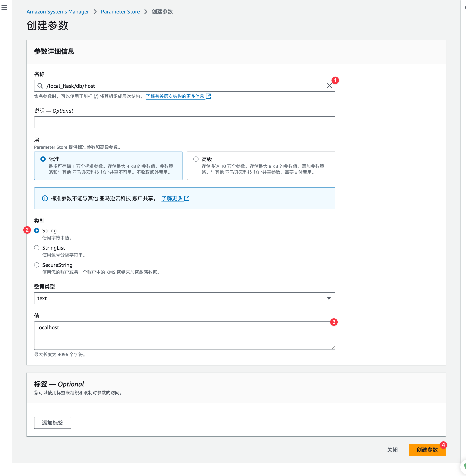
Task: Clear the name field with X icon
Action: pyautogui.click(x=329, y=86)
